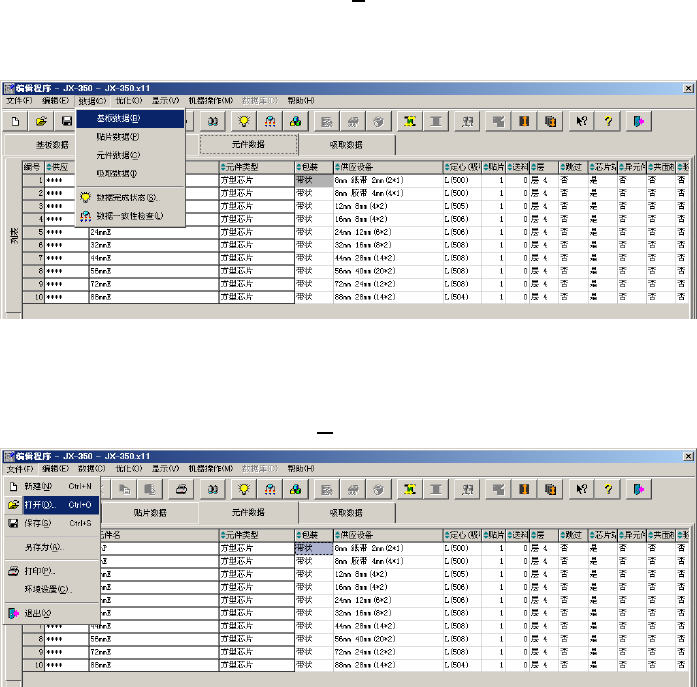Screen dimensions: 697x687
Task: Open 环境设置 from the File menu
Action: point(48,589)
